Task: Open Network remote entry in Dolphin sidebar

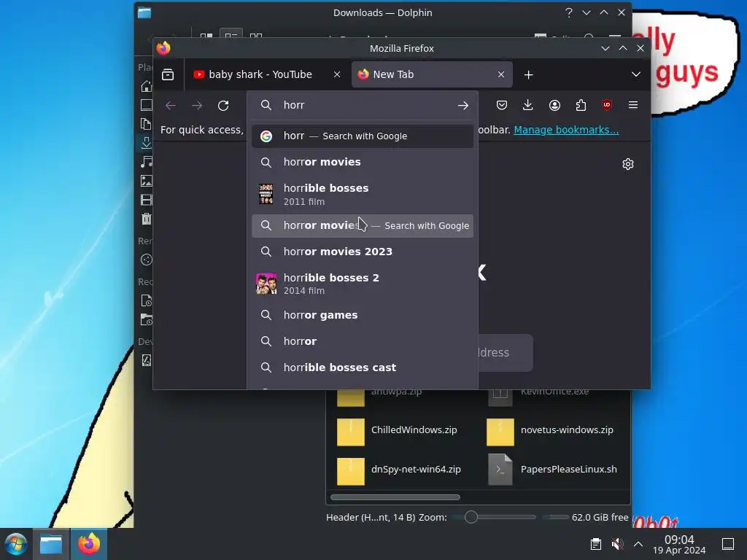Action: click(x=146, y=260)
